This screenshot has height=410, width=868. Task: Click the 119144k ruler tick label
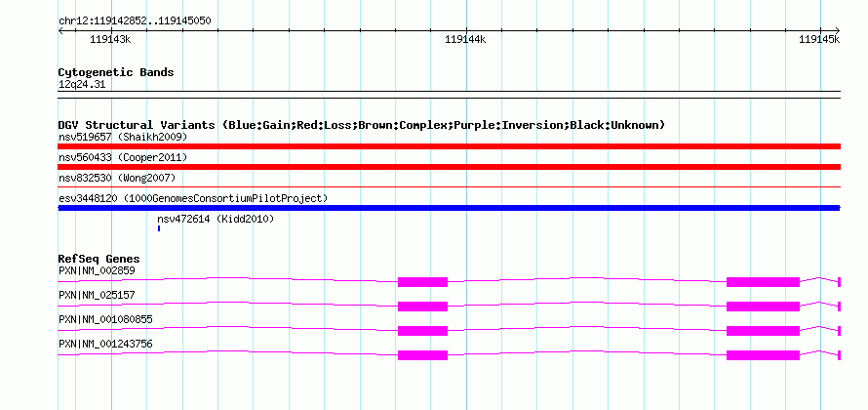pyautogui.click(x=465, y=40)
